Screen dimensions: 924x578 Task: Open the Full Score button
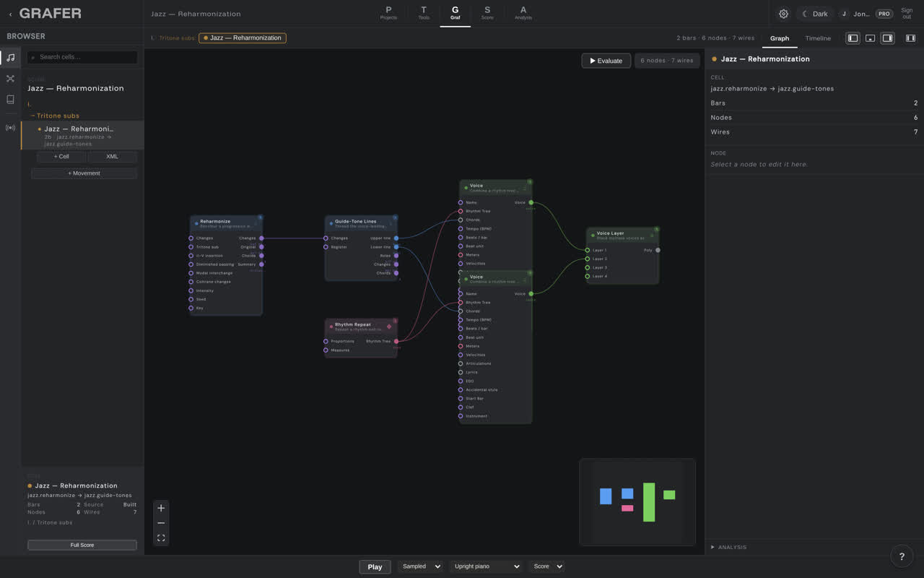[x=82, y=545]
